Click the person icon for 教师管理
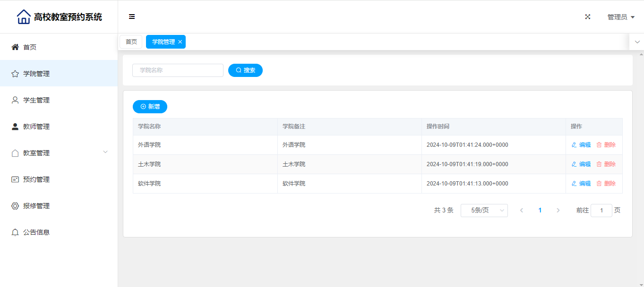644x287 pixels. 15,127
